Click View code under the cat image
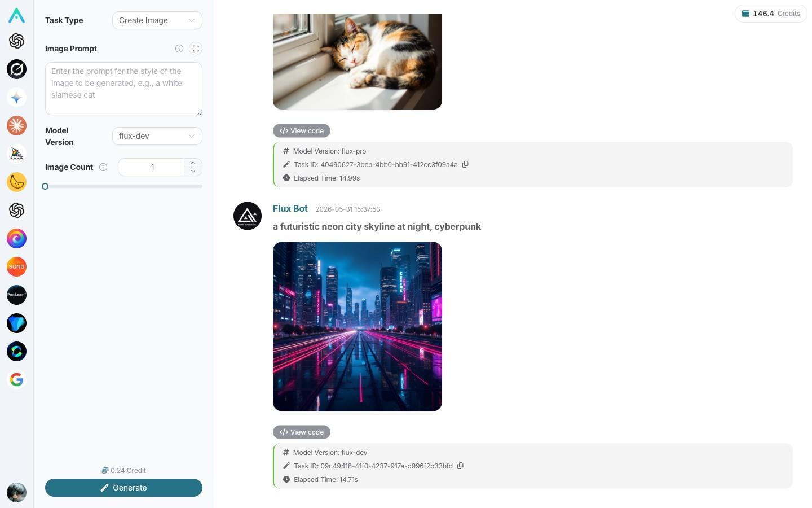The image size is (812, 508). [302, 130]
